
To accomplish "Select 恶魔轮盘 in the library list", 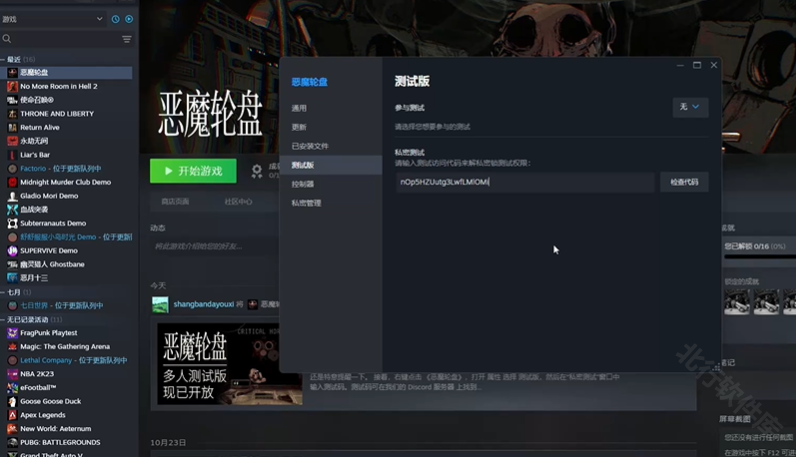I will (67, 73).
